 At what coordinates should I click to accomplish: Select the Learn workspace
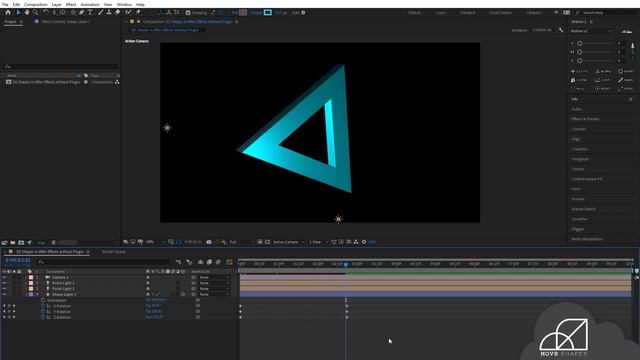440,13
